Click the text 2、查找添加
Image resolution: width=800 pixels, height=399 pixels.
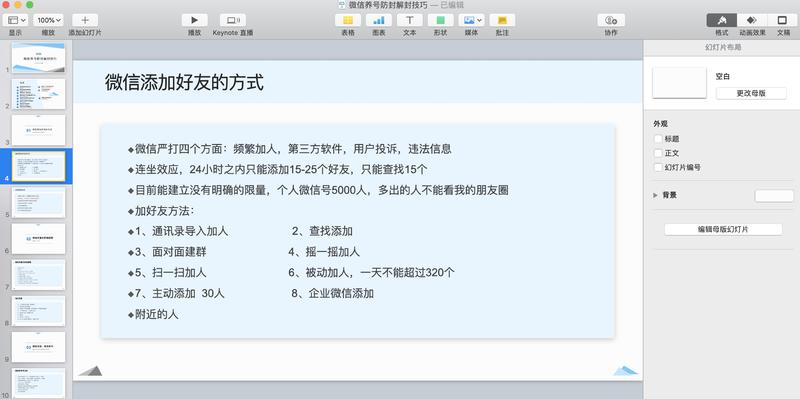[x=322, y=231]
